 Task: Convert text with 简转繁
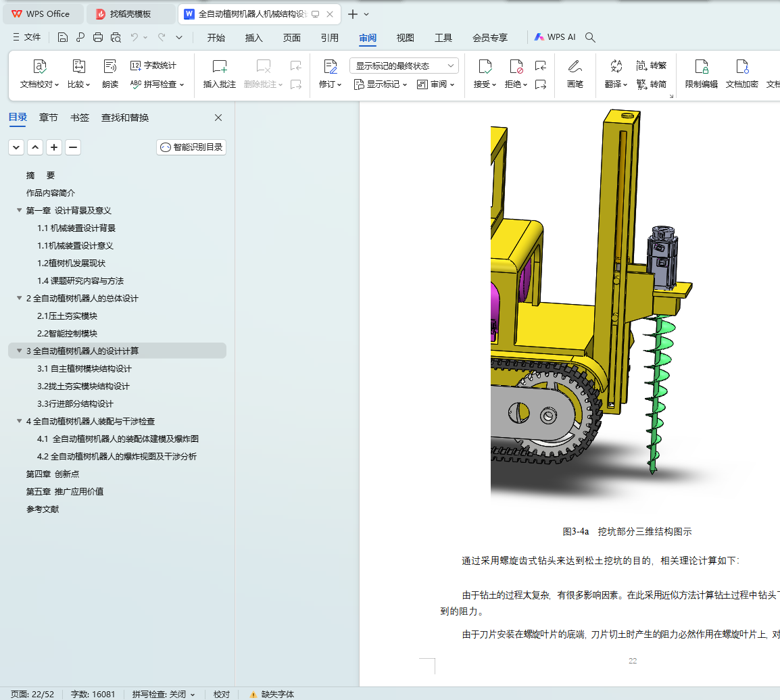[x=651, y=66]
